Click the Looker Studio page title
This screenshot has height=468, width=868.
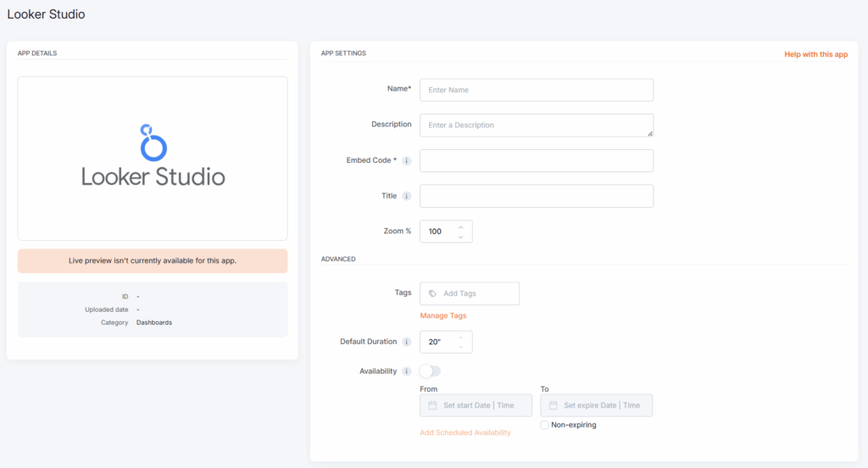[46, 14]
